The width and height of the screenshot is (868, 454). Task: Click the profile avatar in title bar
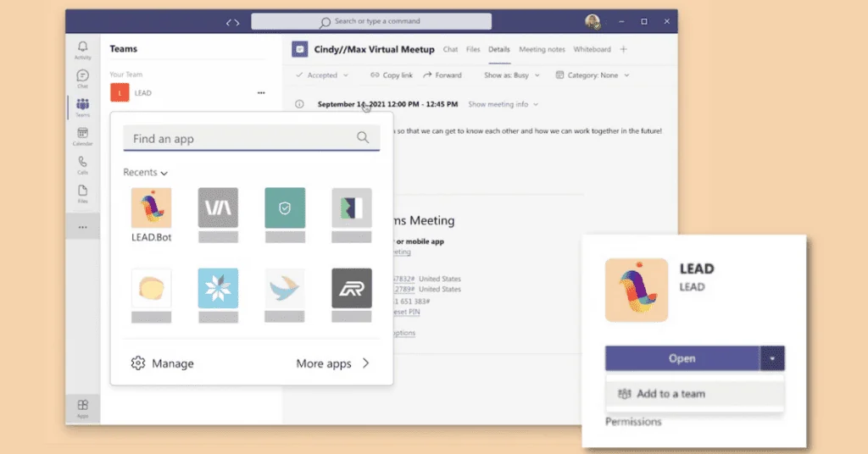click(593, 21)
